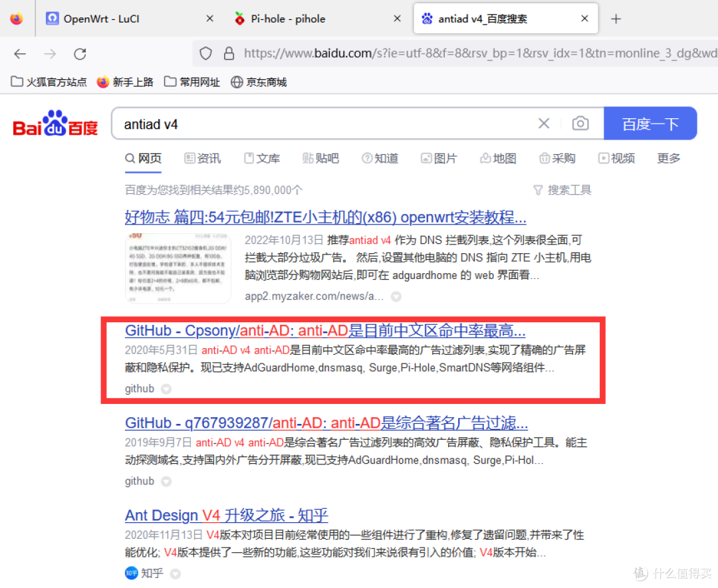Close the OpenWrt - LuCI tab
Viewport: 718px width, 588px height.
click(x=209, y=19)
